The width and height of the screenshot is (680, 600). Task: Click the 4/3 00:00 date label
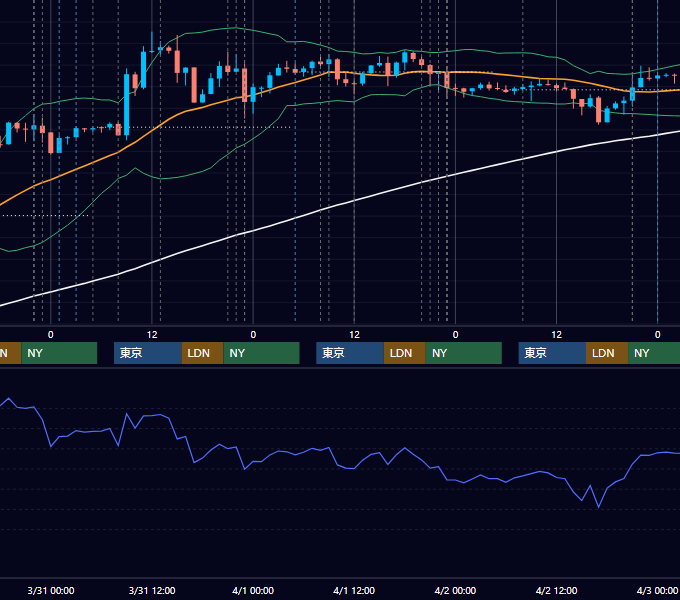coord(657,590)
